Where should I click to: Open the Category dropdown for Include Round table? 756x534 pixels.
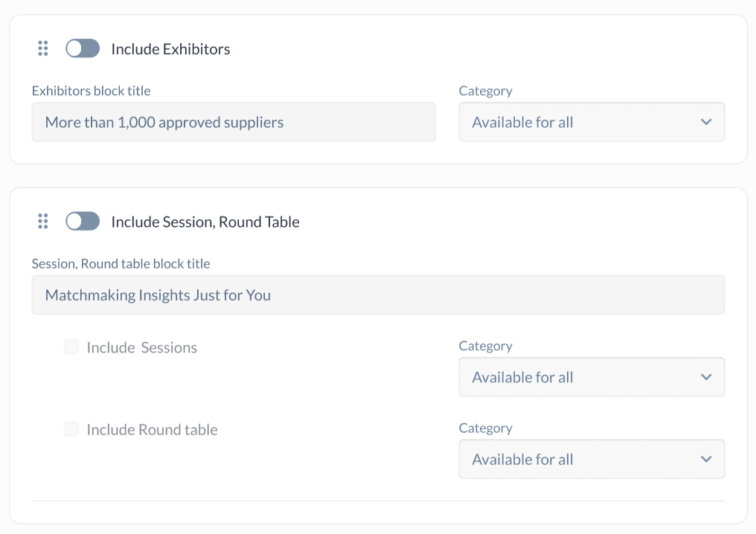click(x=592, y=460)
